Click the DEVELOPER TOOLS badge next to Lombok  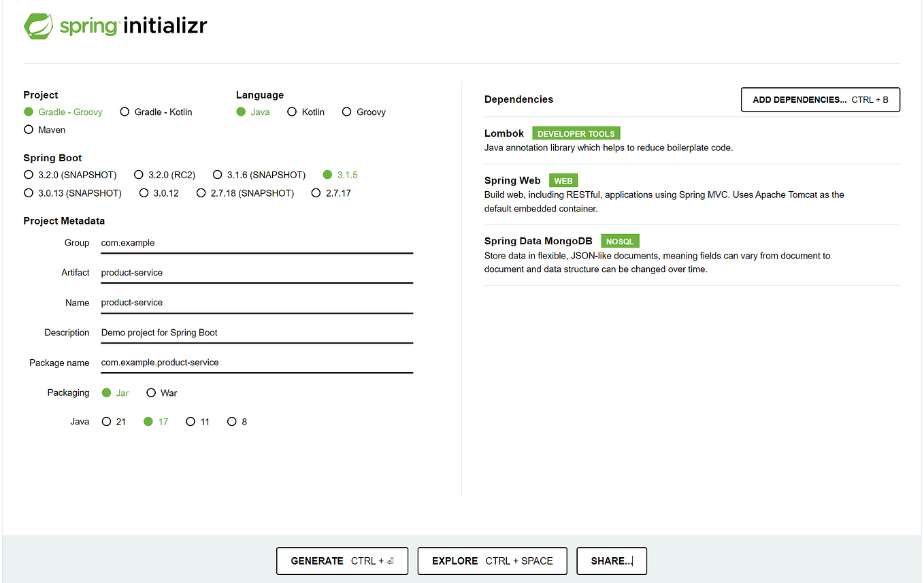[576, 133]
